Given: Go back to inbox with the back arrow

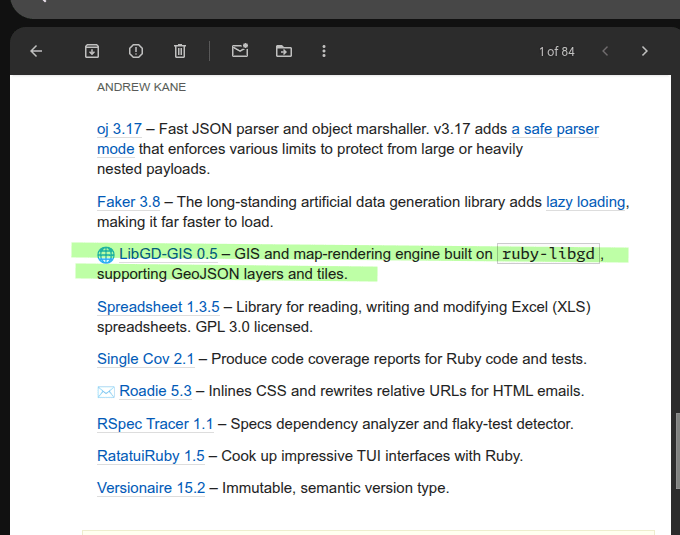Looking at the screenshot, I should coord(36,51).
